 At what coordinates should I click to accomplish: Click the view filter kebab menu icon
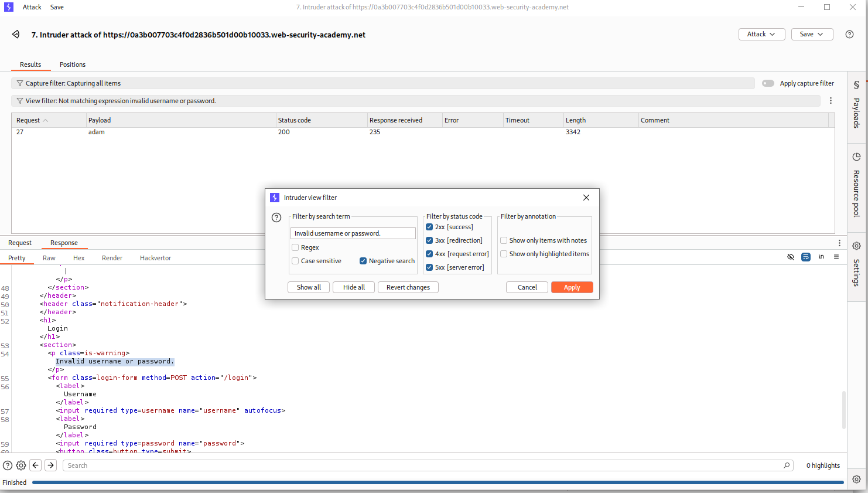[831, 101]
